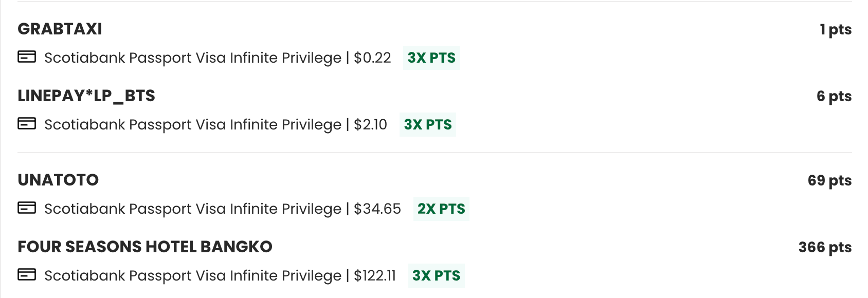Screen dimensions: 868x298
Task: Click the $0.22 amount on GRABTAXI row
Action: click(x=372, y=58)
